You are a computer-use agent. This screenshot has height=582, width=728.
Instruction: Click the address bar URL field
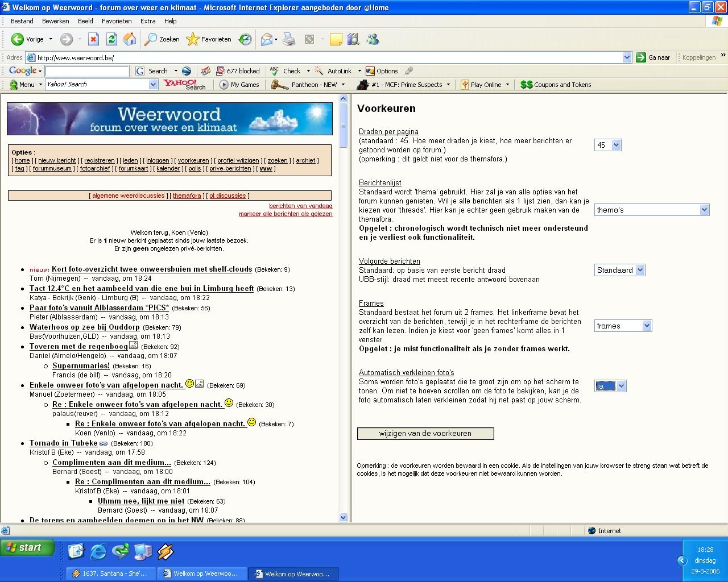(329, 57)
